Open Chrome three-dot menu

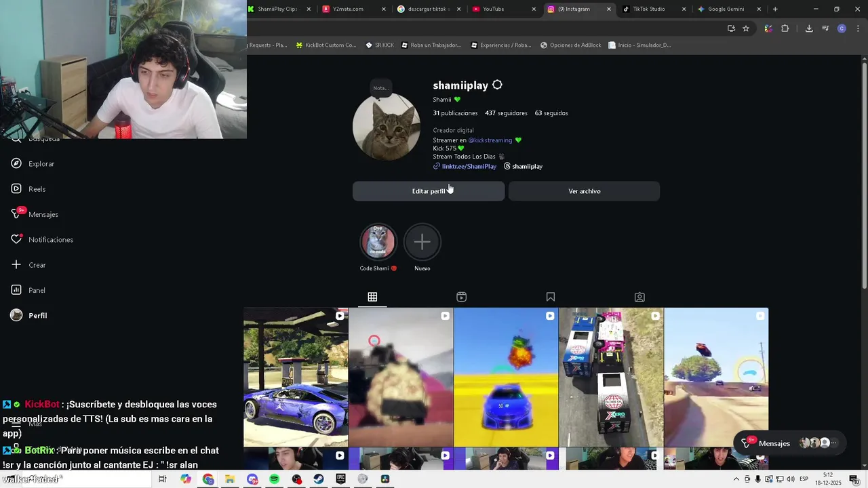point(858,28)
